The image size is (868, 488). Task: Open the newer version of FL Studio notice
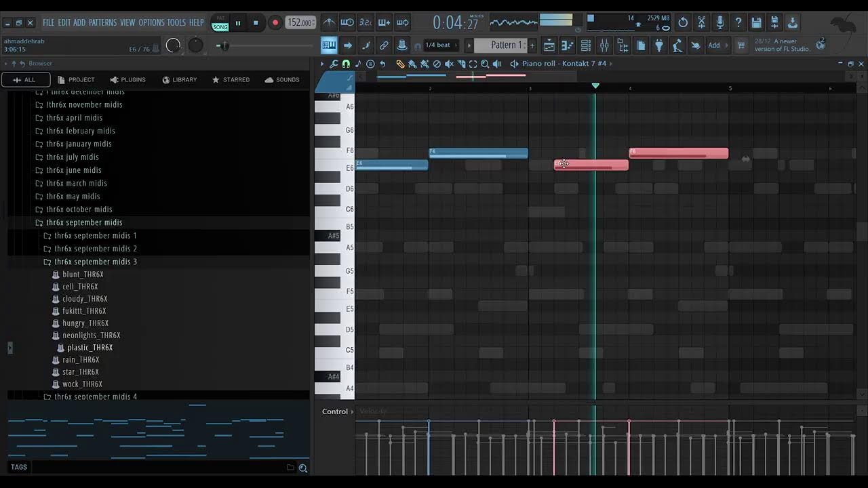coord(782,45)
